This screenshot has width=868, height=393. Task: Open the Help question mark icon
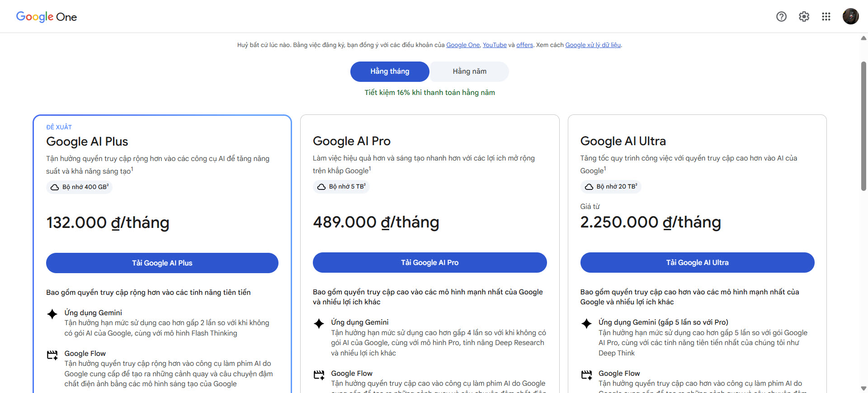[x=781, y=17]
